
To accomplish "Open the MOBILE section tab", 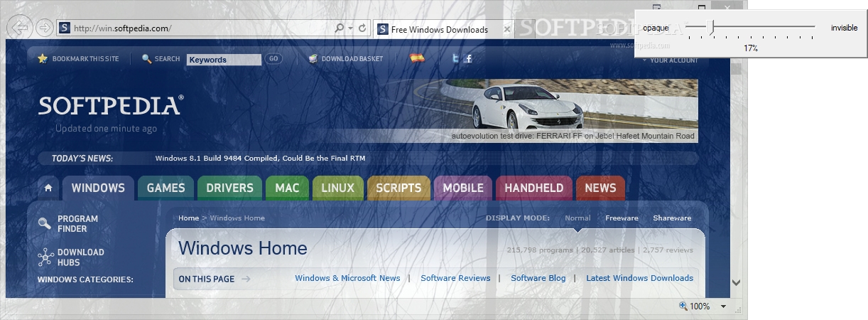I will coord(463,188).
